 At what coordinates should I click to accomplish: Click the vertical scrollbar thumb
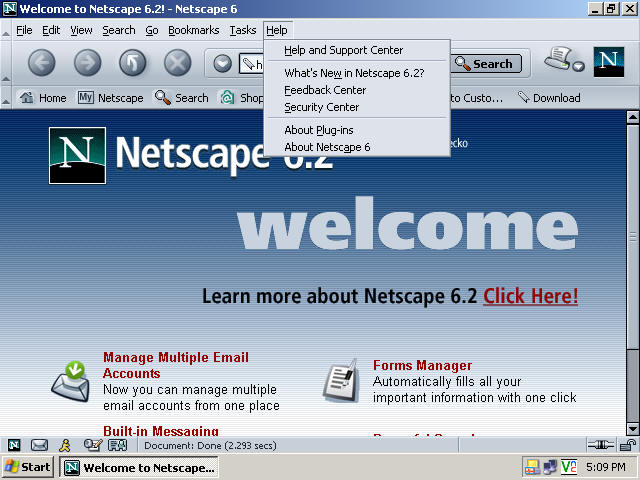[x=633, y=237]
